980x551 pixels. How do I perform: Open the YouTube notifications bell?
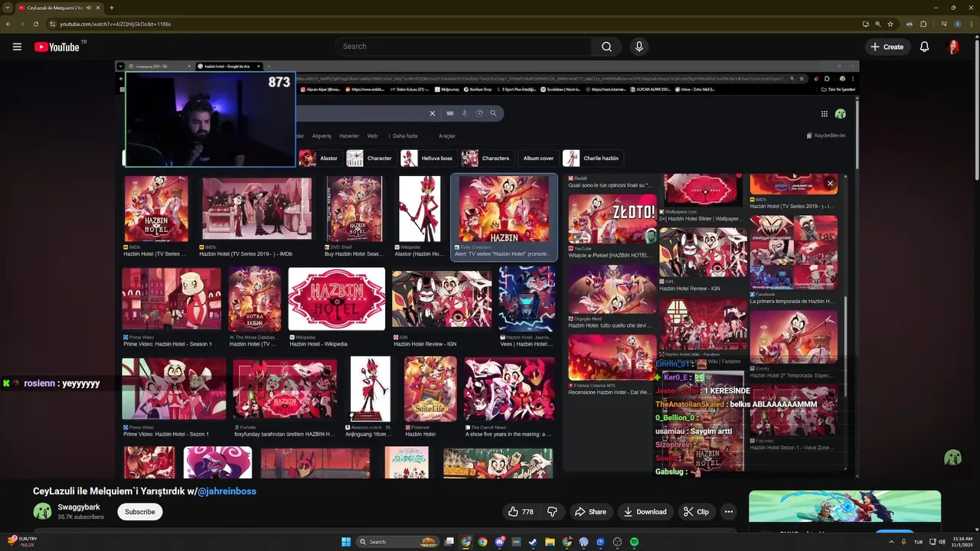pyautogui.click(x=924, y=47)
